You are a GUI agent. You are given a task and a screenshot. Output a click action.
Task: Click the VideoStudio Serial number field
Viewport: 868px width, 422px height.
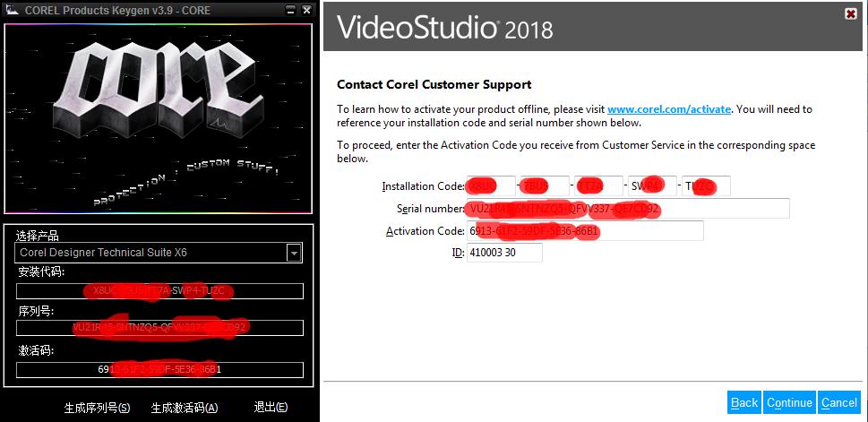(628, 209)
